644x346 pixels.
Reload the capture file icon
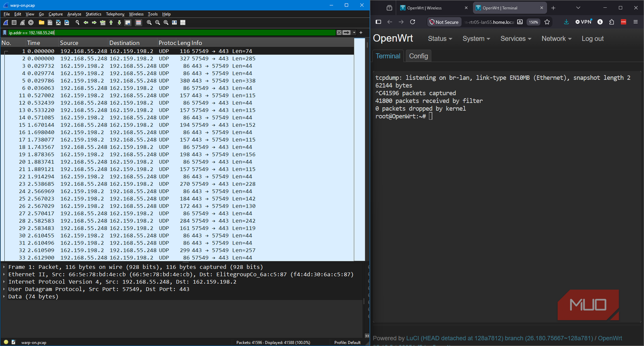[67, 23]
